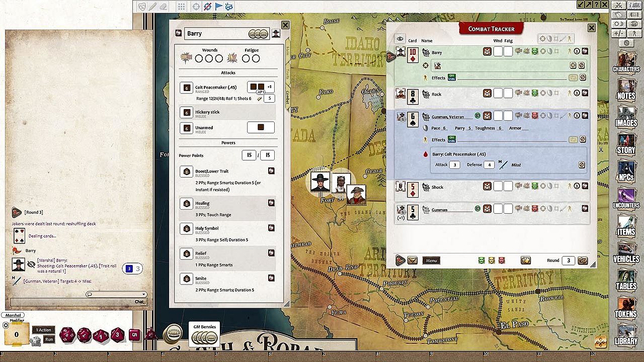Expand Barry's effects section icon

[570, 51]
